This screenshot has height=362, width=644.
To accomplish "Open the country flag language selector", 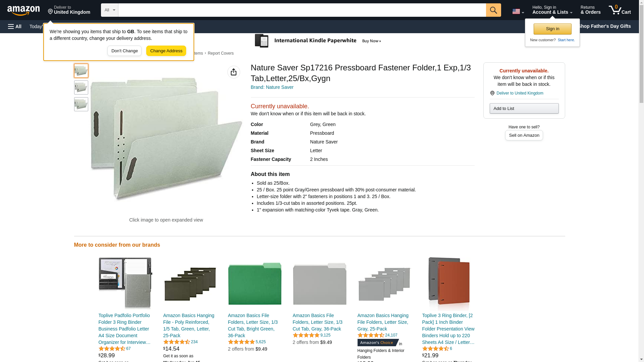I will click(518, 11).
